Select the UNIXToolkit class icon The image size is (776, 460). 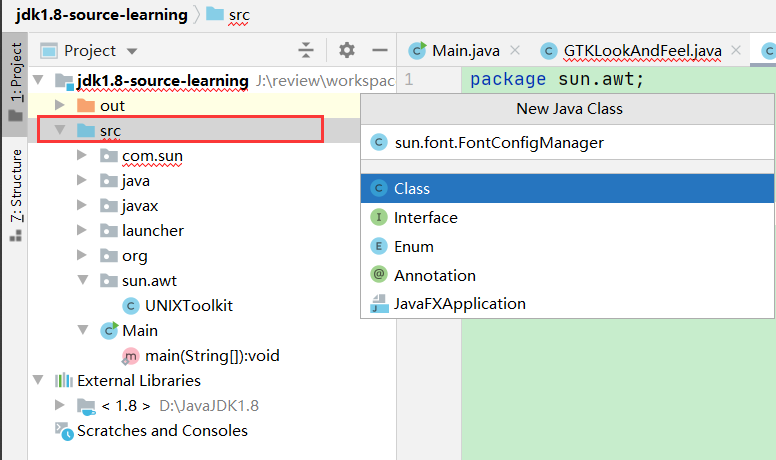130,305
